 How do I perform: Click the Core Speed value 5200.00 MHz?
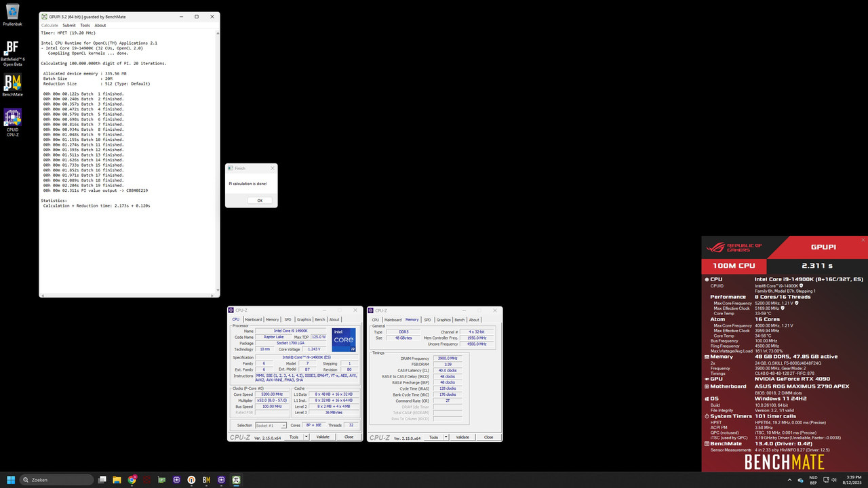(x=272, y=394)
